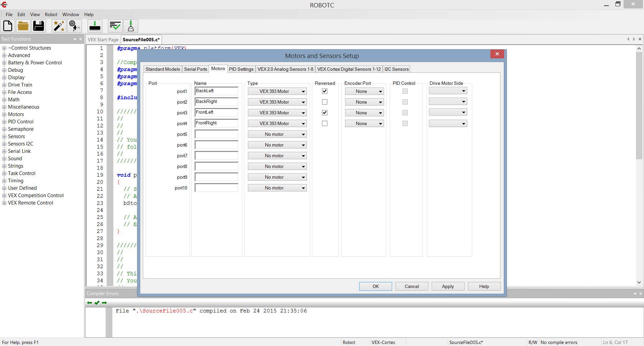The height and width of the screenshot is (346, 644).
Task: Toggle PID Control checkbox for port4
Action: 405,123
